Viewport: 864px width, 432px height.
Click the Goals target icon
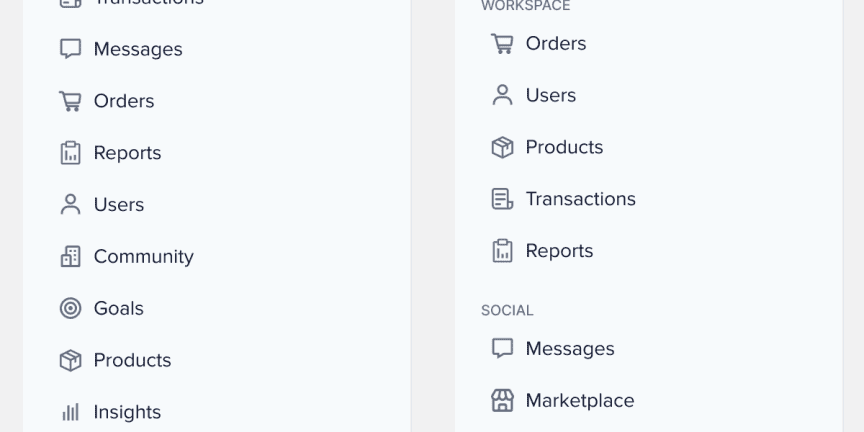71,308
